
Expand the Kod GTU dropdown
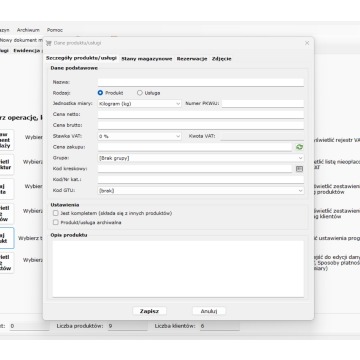(x=201, y=191)
